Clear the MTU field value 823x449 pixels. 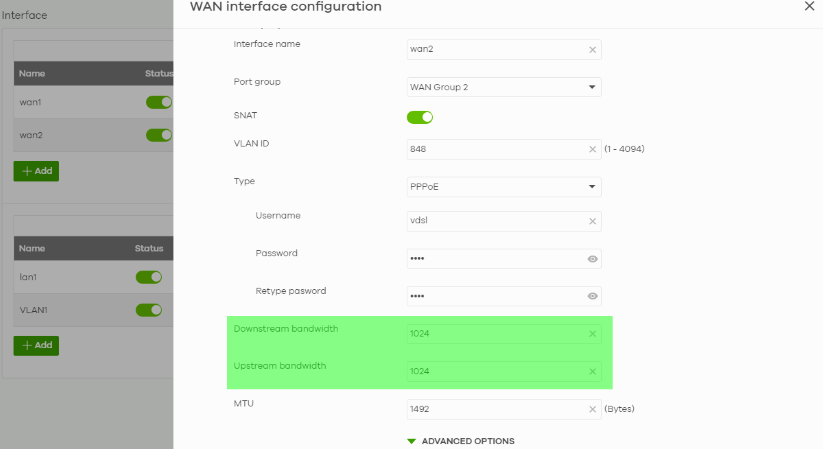[592, 409]
